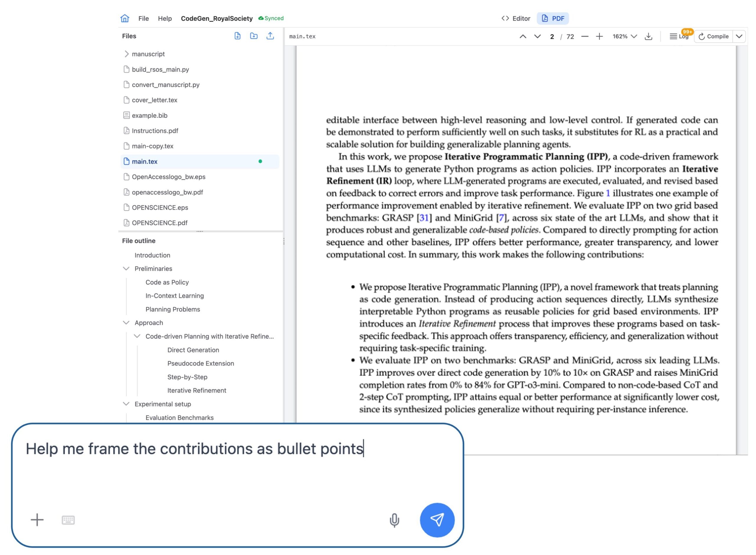The image size is (756, 555).
Task: Select the PDF view toggle
Action: [x=553, y=19]
